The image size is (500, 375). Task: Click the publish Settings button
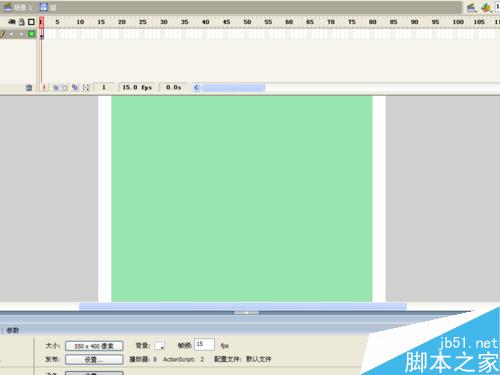click(x=94, y=359)
